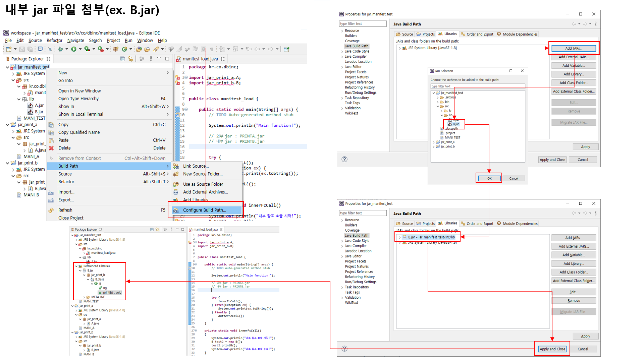This screenshot has height=362, width=644.
Task: Open the Package Explorer view menu dots
Action: click(151, 59)
